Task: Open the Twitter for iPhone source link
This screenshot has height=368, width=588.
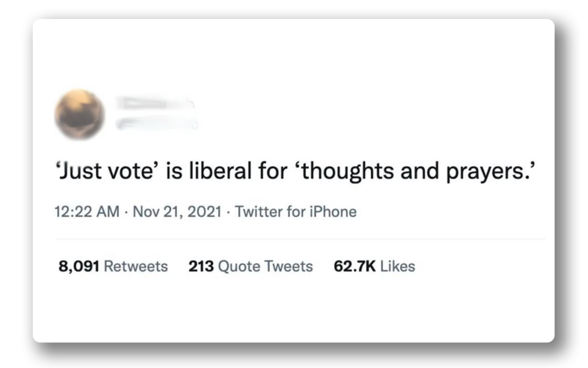Action: tap(296, 212)
